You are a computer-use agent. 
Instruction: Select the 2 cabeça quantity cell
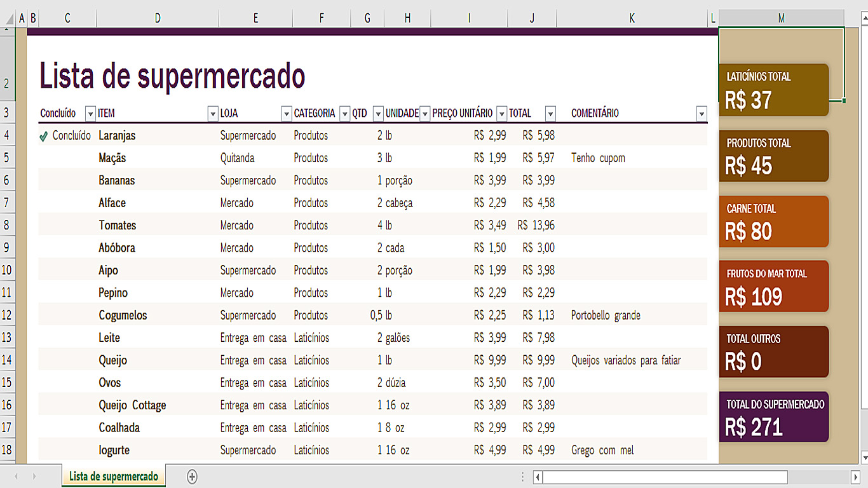368,203
